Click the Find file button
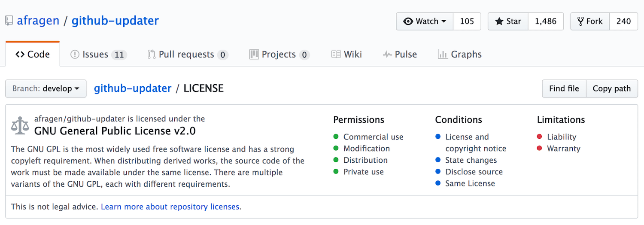Image resolution: width=644 pixels, height=225 pixels. tap(564, 88)
